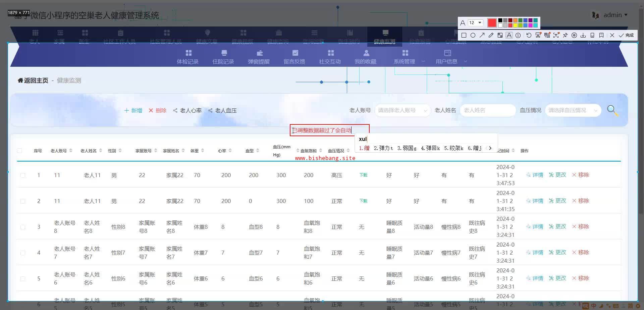Select the rectangle annotation tool
Image resolution: width=644 pixels, height=310 pixels.
pos(464,35)
